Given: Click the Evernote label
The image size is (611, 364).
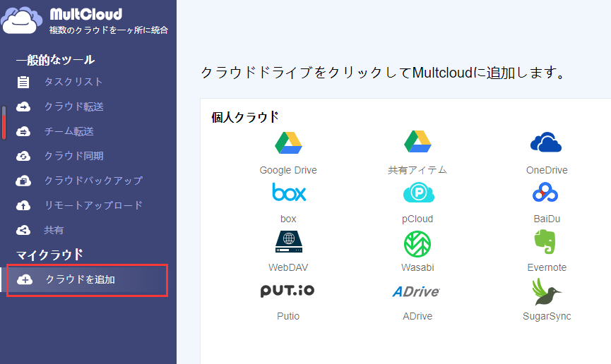Looking at the screenshot, I should coord(547,267).
